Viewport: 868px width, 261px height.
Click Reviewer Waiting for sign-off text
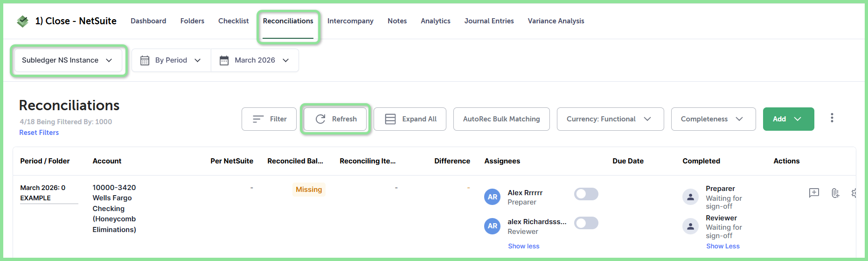coord(724,227)
